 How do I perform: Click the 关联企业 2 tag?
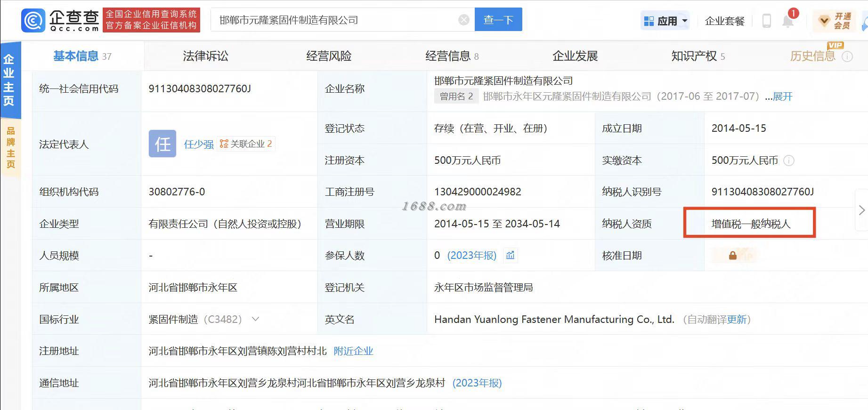click(x=246, y=144)
